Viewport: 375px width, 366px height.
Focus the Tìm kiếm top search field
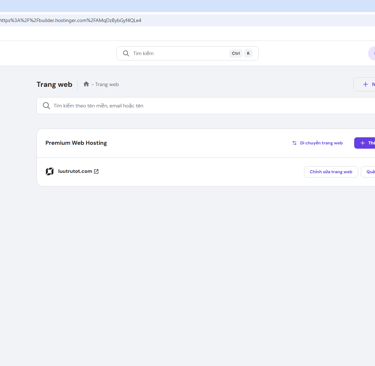click(x=187, y=53)
